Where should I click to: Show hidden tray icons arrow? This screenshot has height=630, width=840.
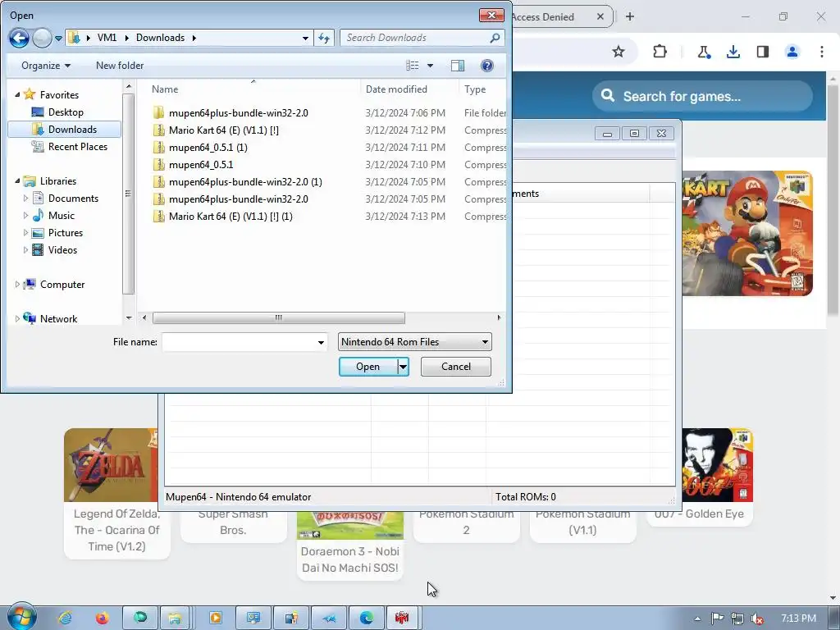(x=697, y=619)
